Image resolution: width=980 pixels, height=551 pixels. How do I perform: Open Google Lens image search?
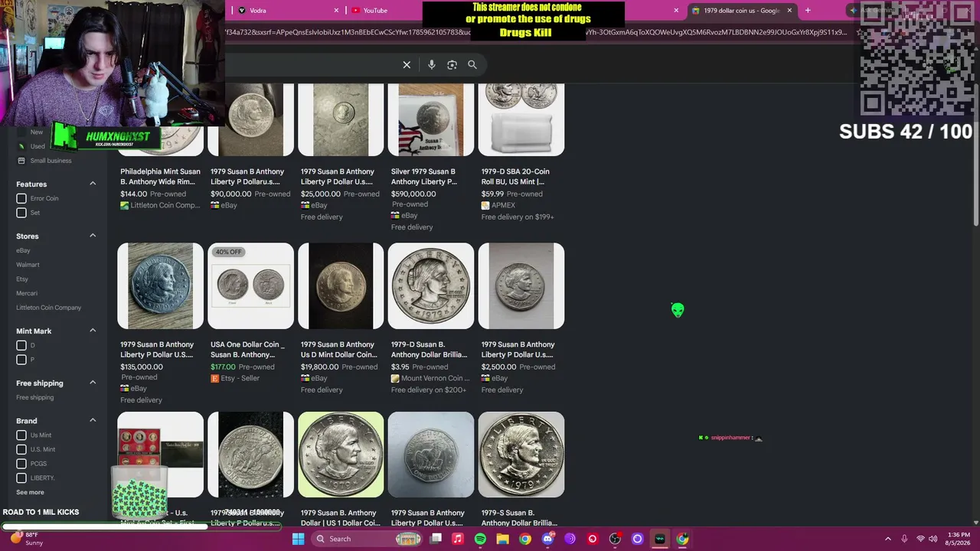point(452,65)
